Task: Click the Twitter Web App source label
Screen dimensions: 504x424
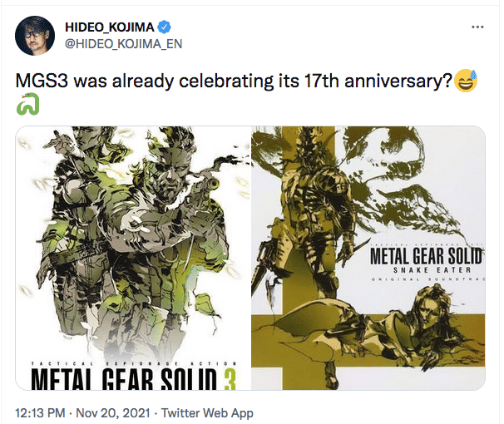Action: tap(207, 412)
